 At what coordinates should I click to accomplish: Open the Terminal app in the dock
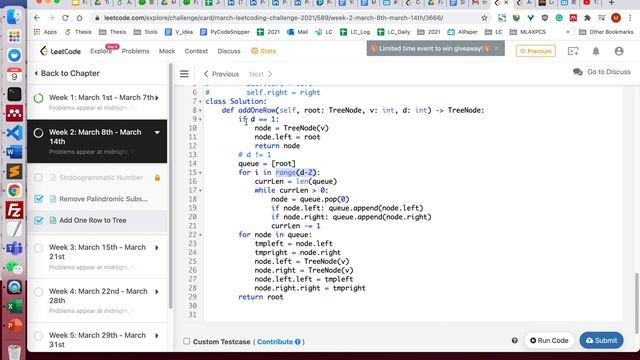(x=14, y=94)
